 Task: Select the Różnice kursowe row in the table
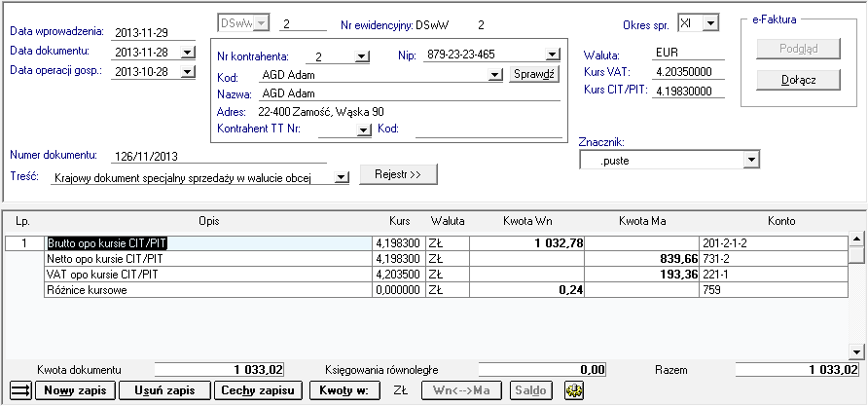click(208, 289)
